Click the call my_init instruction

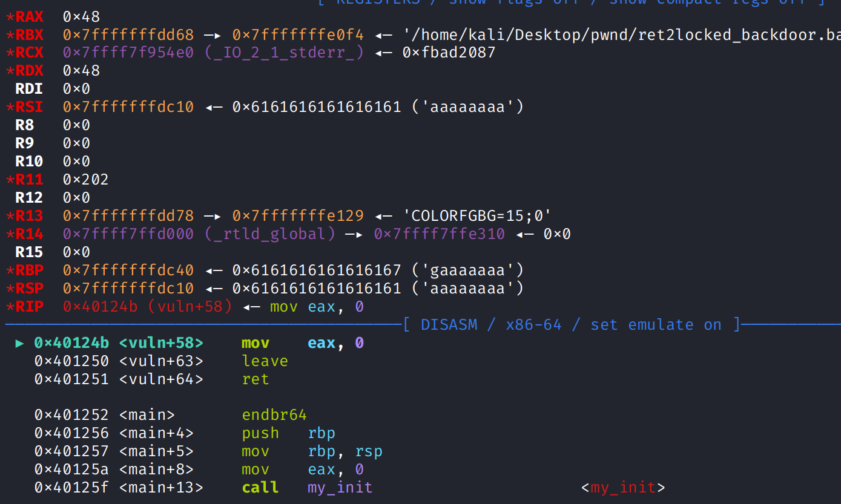click(307, 488)
